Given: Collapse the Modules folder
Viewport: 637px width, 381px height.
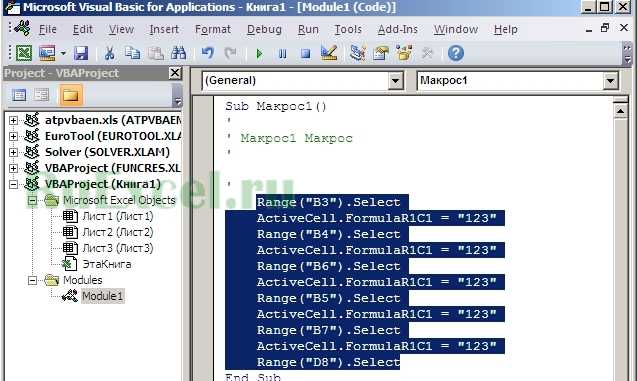Looking at the screenshot, I should 32,280.
